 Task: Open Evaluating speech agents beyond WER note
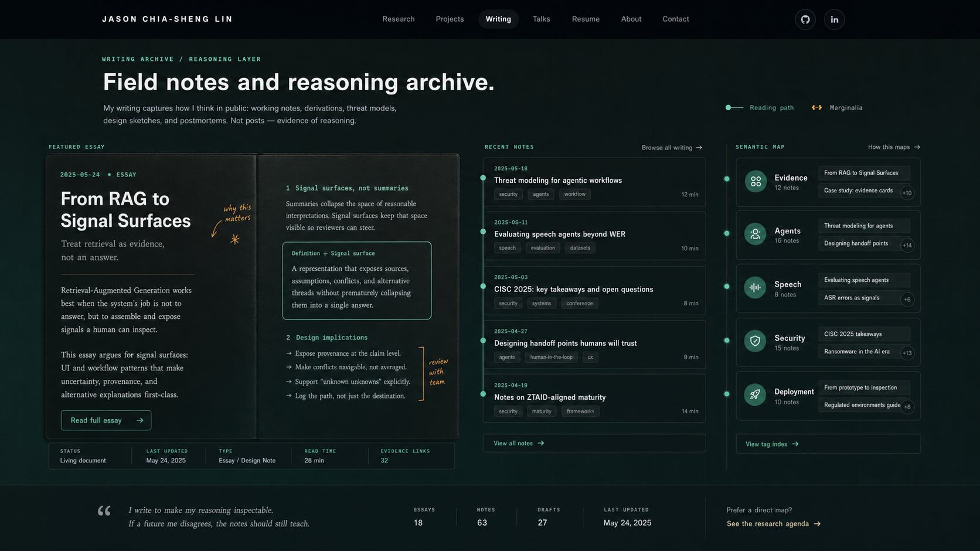pos(594,236)
